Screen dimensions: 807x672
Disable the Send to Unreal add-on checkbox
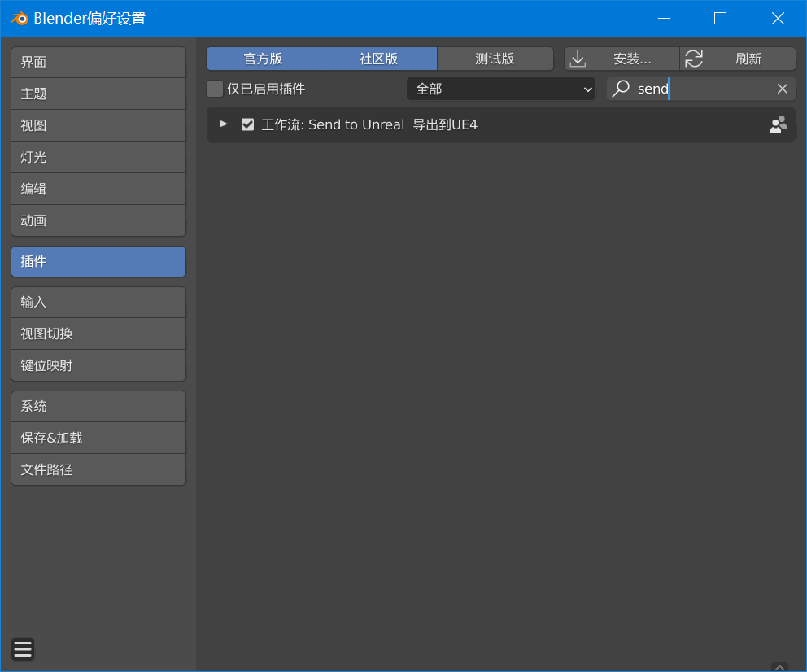pyautogui.click(x=247, y=124)
